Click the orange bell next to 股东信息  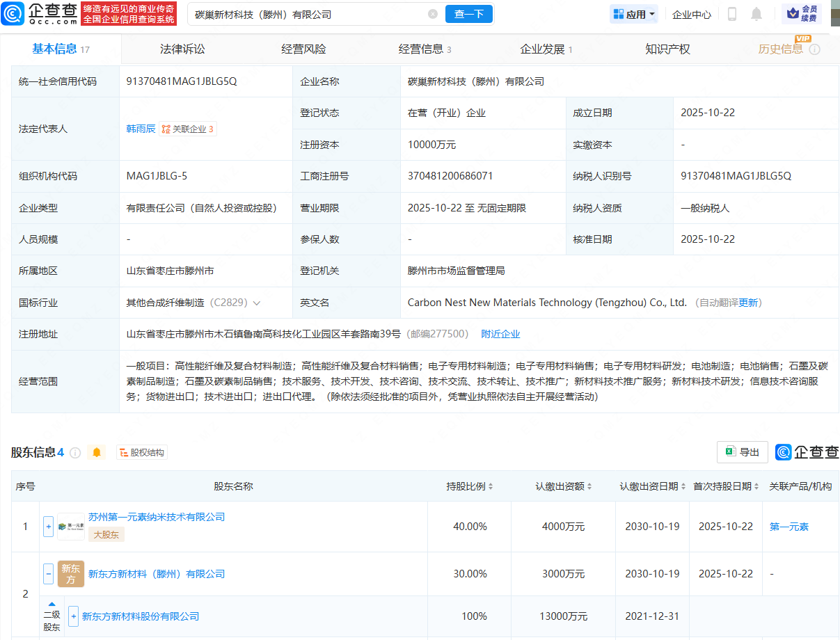click(97, 453)
